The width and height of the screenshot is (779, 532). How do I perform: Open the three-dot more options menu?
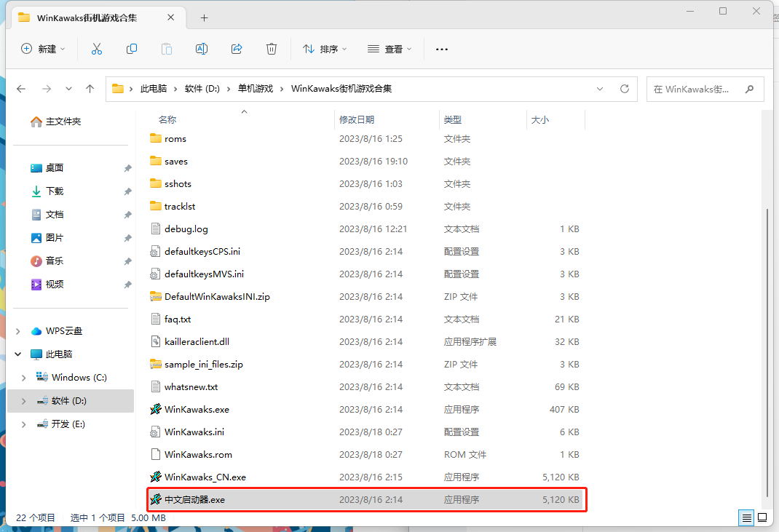tap(442, 49)
